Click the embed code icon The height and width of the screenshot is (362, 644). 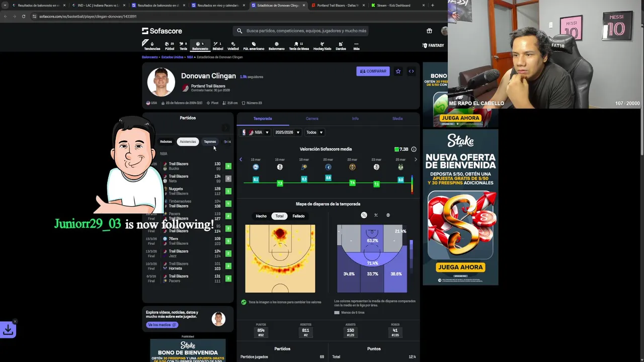[411, 71]
